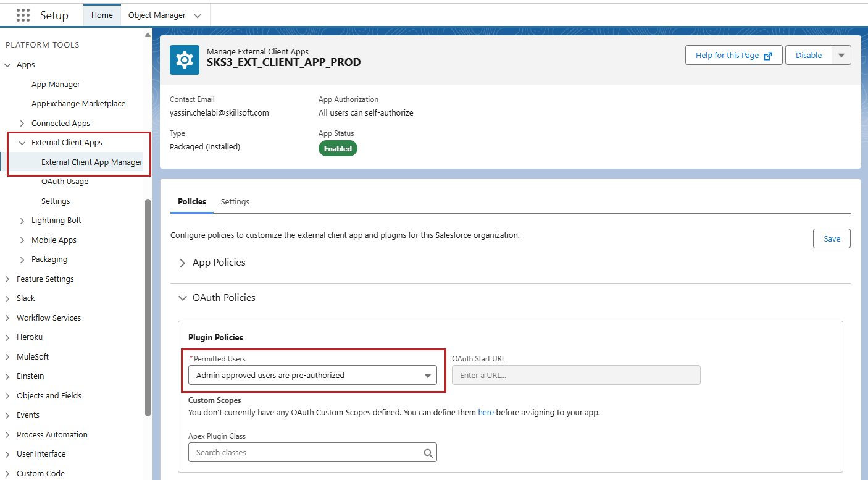Click the 'Packaged (Installed)' type value
This screenshot has width=868, height=480.
(x=205, y=147)
